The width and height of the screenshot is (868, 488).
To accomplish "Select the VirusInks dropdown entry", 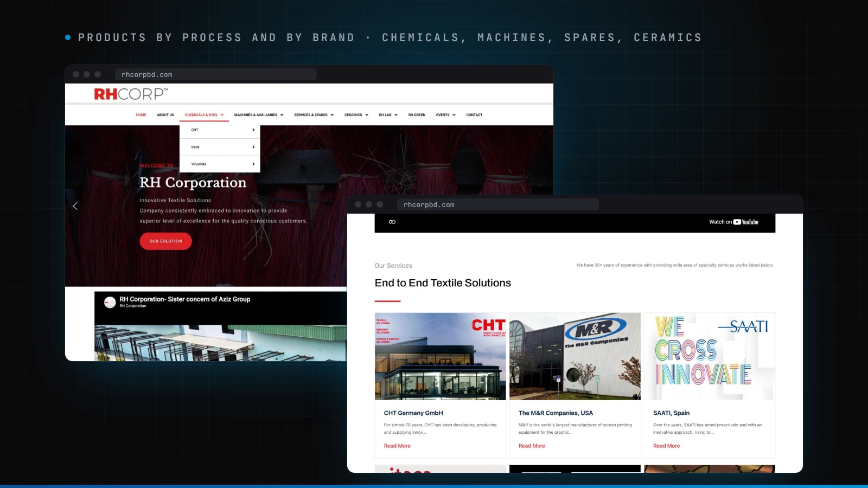I will (x=220, y=164).
